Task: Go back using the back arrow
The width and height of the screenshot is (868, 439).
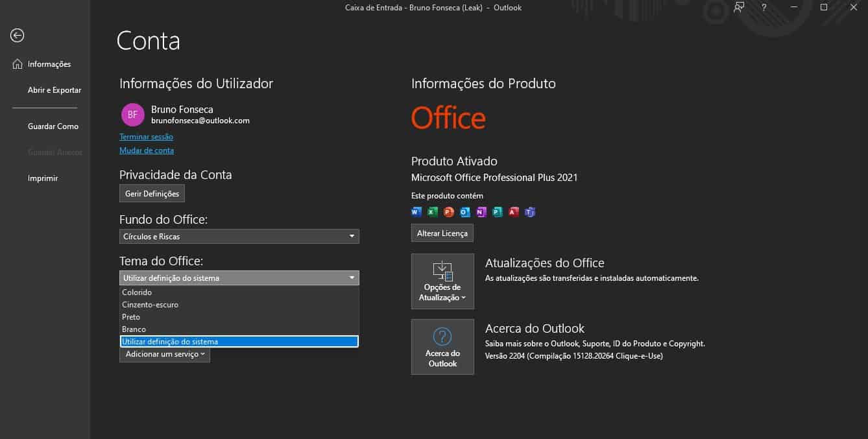Action: tap(18, 36)
